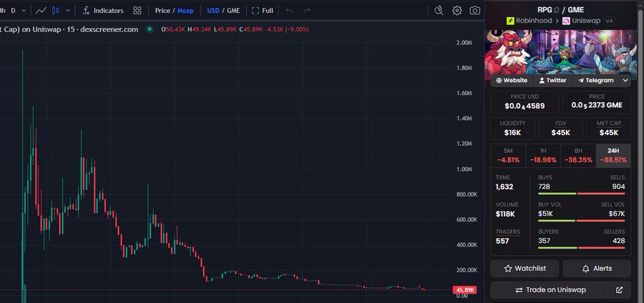Click the V4 version badge
Image resolution: width=644 pixels, height=303 pixels.
tap(609, 21)
